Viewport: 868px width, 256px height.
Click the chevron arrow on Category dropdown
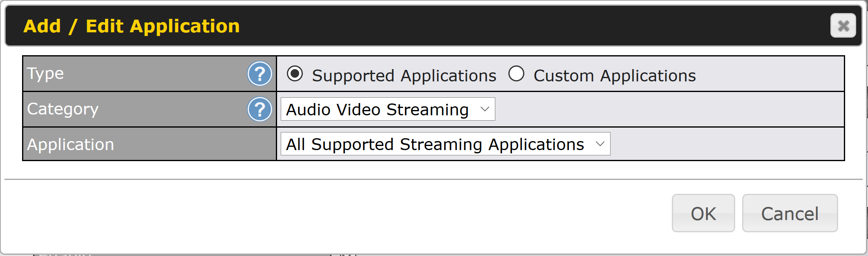tap(485, 109)
